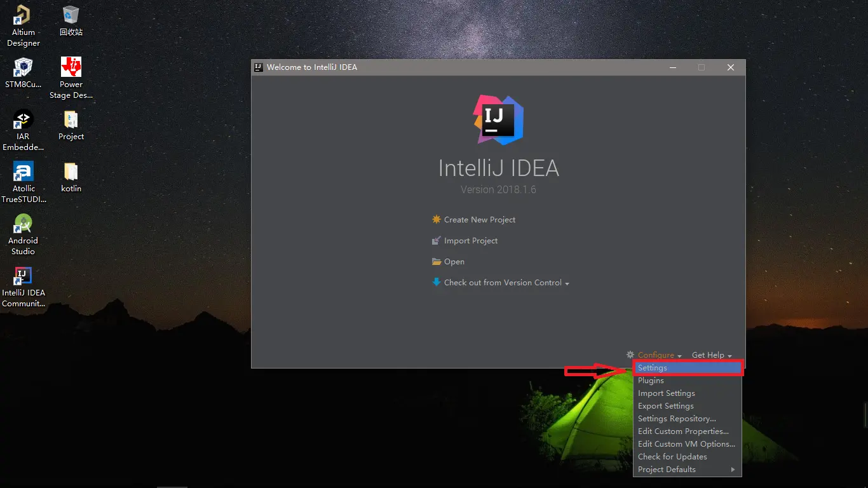Click Open to browse for a project
The height and width of the screenshot is (488, 868).
[454, 262]
